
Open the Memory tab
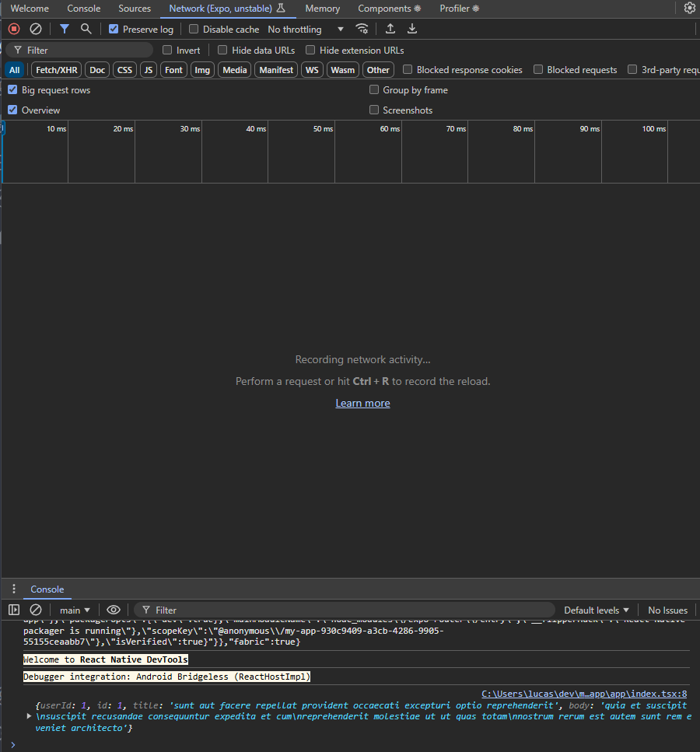click(x=323, y=9)
